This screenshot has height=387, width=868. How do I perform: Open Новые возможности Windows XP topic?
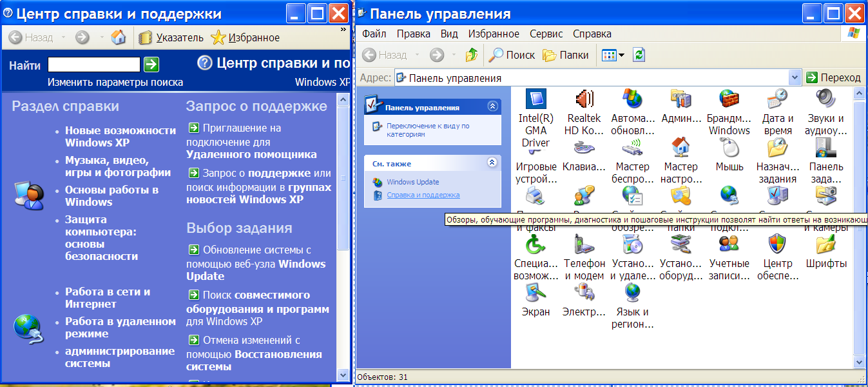pos(121,136)
